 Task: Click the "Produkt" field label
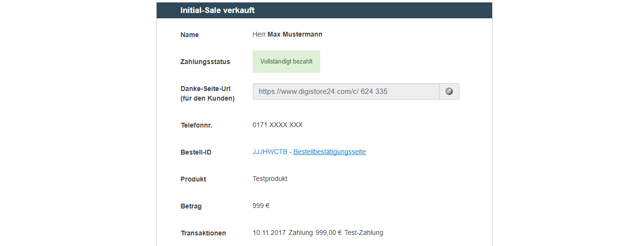click(x=193, y=180)
